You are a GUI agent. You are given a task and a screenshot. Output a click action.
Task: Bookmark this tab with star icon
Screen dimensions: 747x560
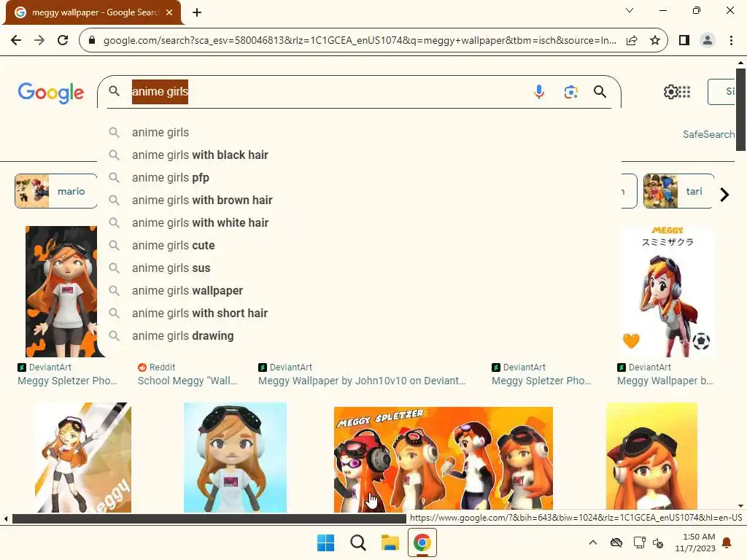click(x=655, y=40)
